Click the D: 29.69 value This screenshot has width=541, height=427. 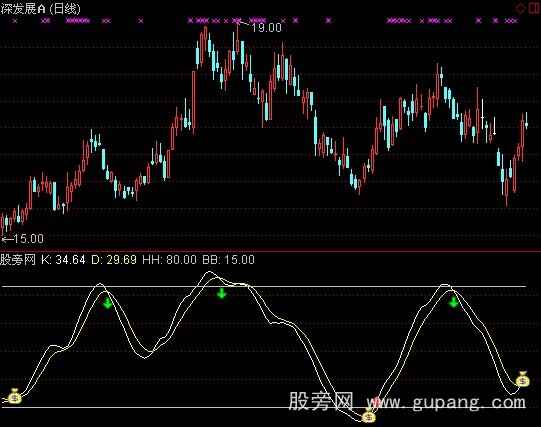pos(114,259)
